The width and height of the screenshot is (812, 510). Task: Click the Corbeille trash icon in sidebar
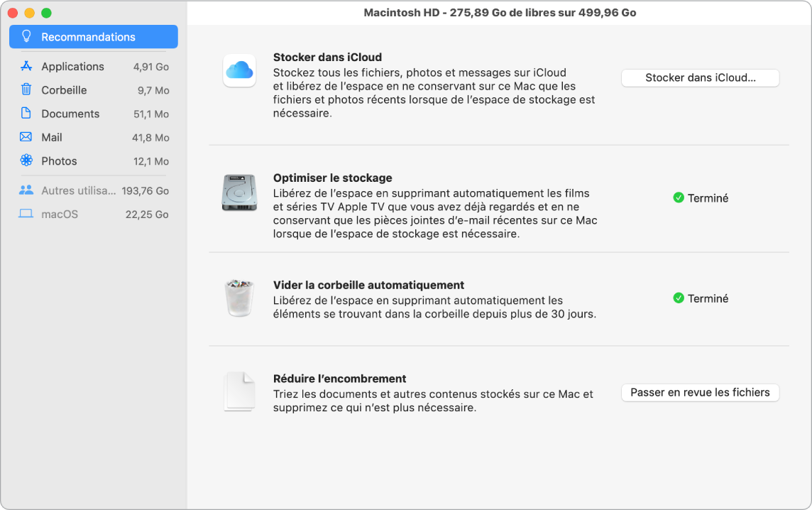26,89
